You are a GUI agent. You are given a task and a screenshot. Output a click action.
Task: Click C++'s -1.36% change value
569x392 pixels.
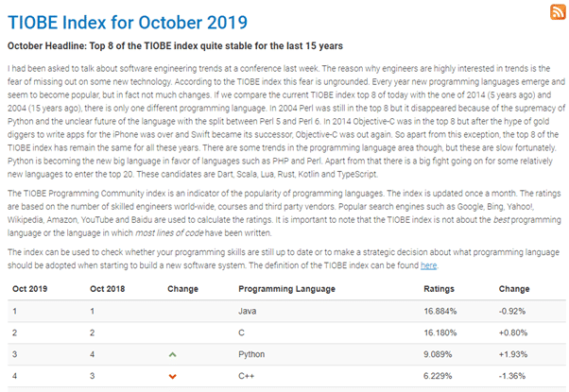coord(512,376)
